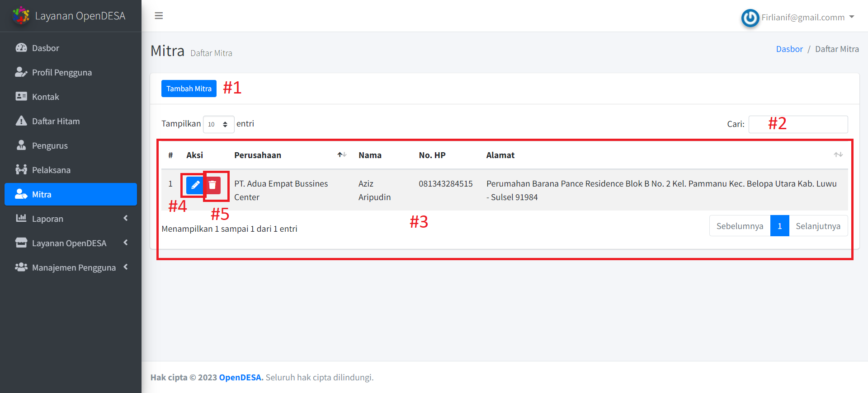Click the hamburger menu toggle icon
The image size is (868, 393).
click(159, 16)
